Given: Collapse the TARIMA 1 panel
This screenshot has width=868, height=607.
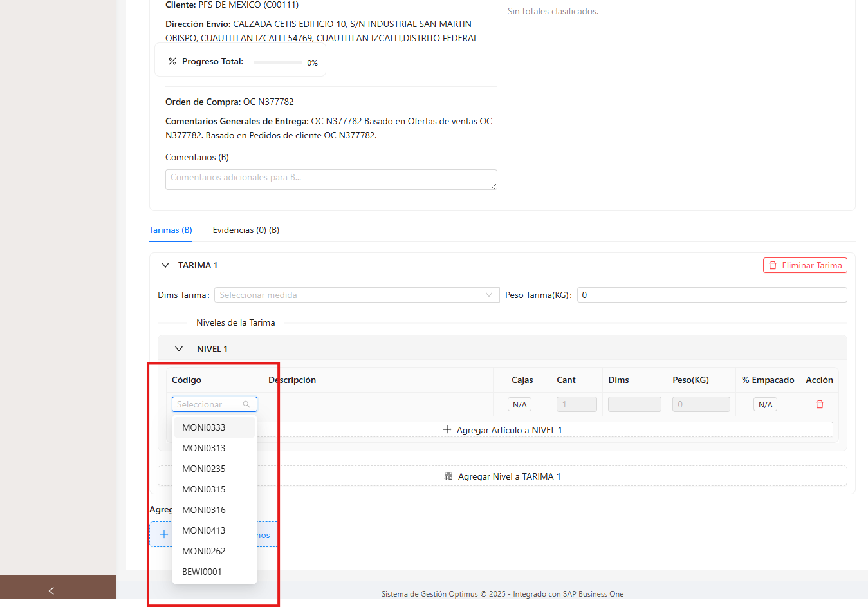Looking at the screenshot, I should 165,265.
